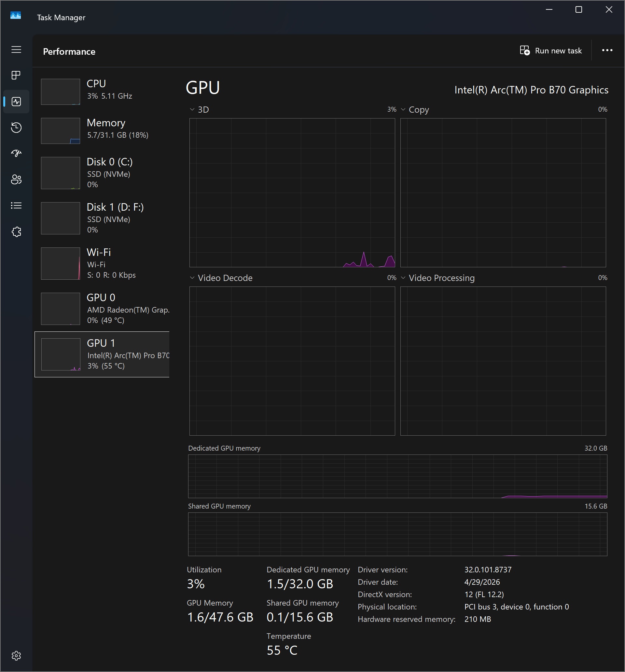Click driver date 4/29/2026

(482, 582)
